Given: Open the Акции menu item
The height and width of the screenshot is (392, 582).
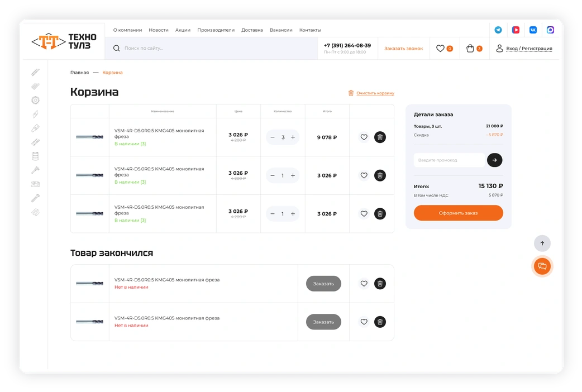Looking at the screenshot, I should 183,30.
